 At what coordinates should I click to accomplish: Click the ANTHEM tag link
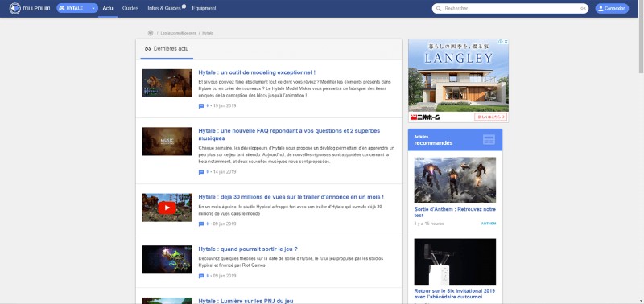(x=489, y=224)
